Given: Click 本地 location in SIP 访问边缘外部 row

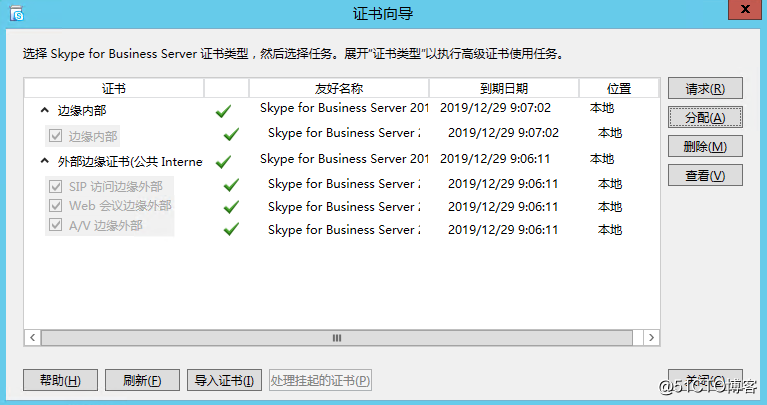Looking at the screenshot, I should click(609, 184).
